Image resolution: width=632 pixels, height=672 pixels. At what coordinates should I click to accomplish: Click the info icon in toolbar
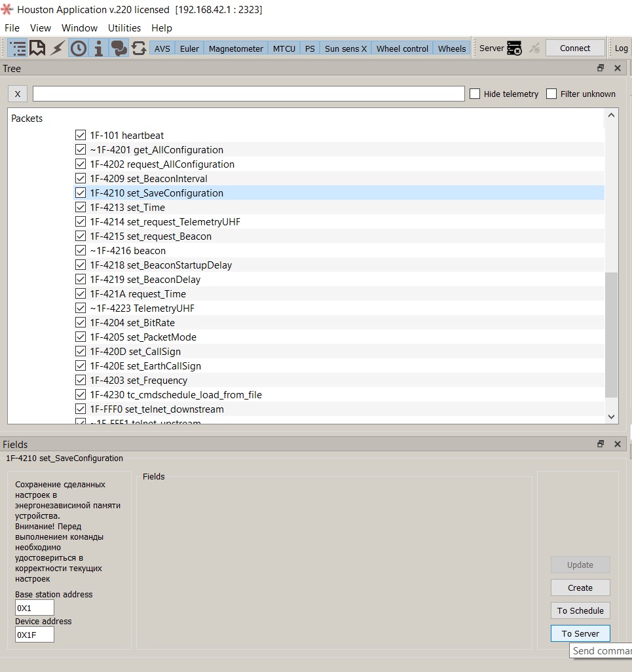click(x=98, y=48)
